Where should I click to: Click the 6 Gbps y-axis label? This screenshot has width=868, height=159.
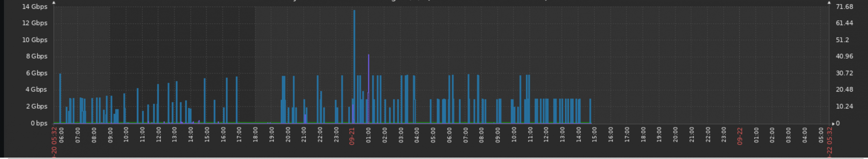tap(37, 73)
